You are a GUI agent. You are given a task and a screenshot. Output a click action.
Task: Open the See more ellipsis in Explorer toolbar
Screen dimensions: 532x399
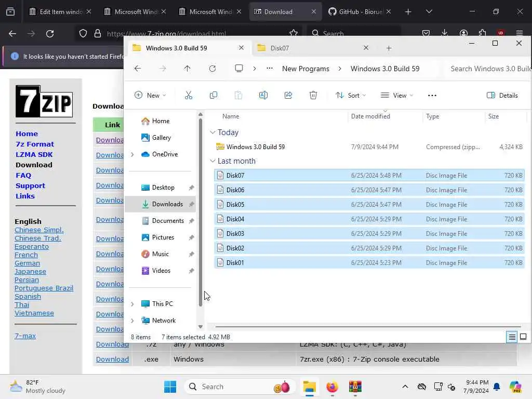(x=432, y=96)
